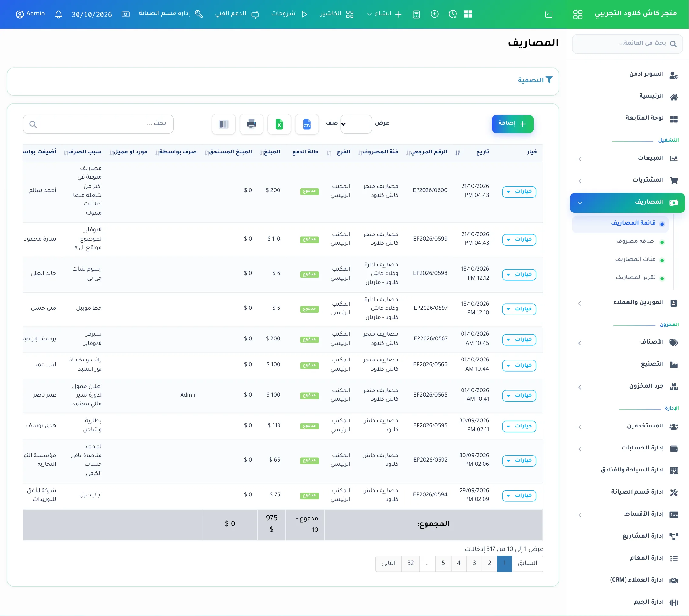Export table as CSV file icon

pos(307,124)
